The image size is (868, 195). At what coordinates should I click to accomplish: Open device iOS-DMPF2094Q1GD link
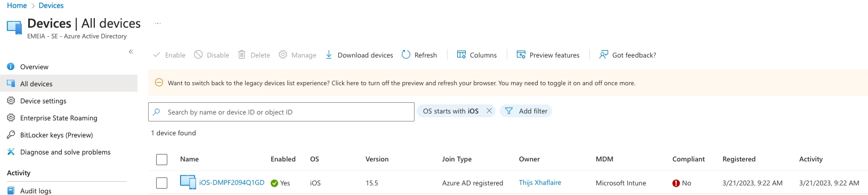pos(232,182)
